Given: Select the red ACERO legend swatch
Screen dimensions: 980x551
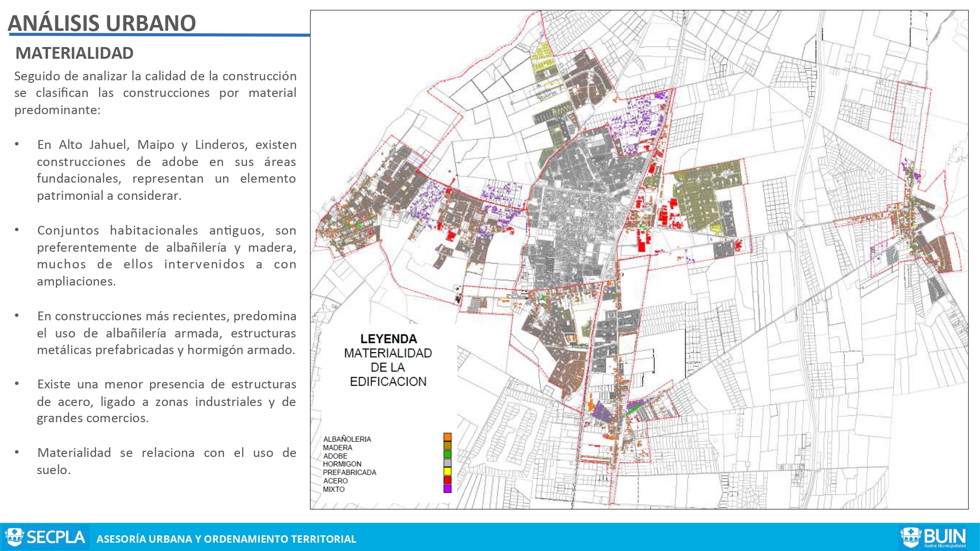Looking at the screenshot, I should (447, 480).
